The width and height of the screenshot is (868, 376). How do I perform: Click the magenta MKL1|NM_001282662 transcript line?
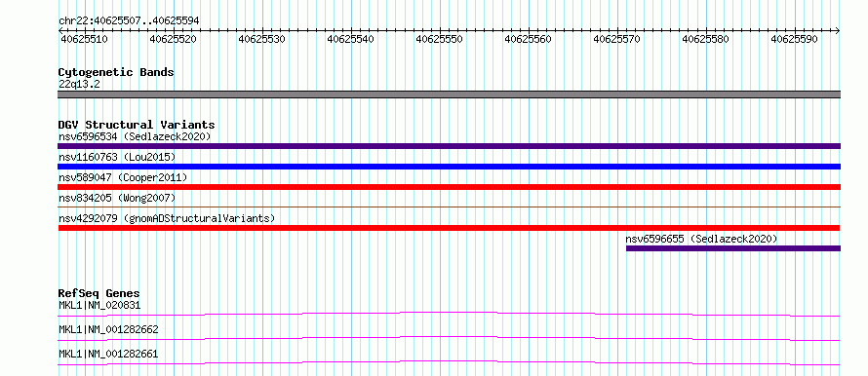coord(449,338)
